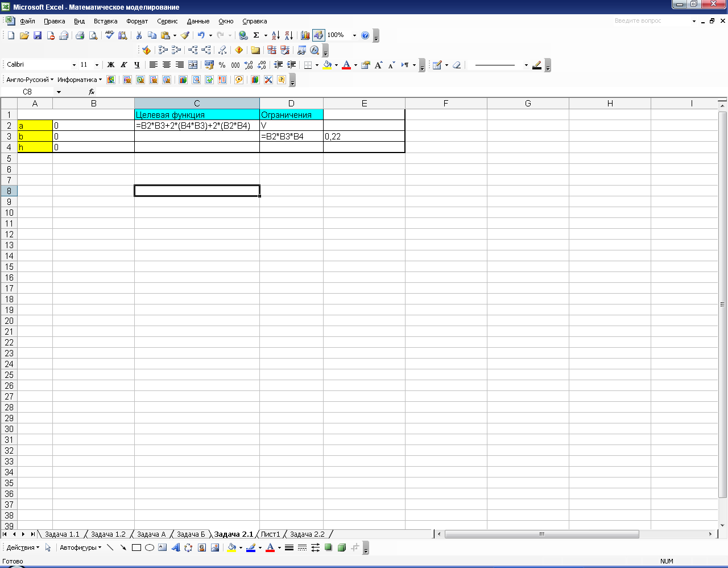This screenshot has width=728, height=568.
Task: Select the Eraser border tool
Action: pyautogui.click(x=457, y=65)
